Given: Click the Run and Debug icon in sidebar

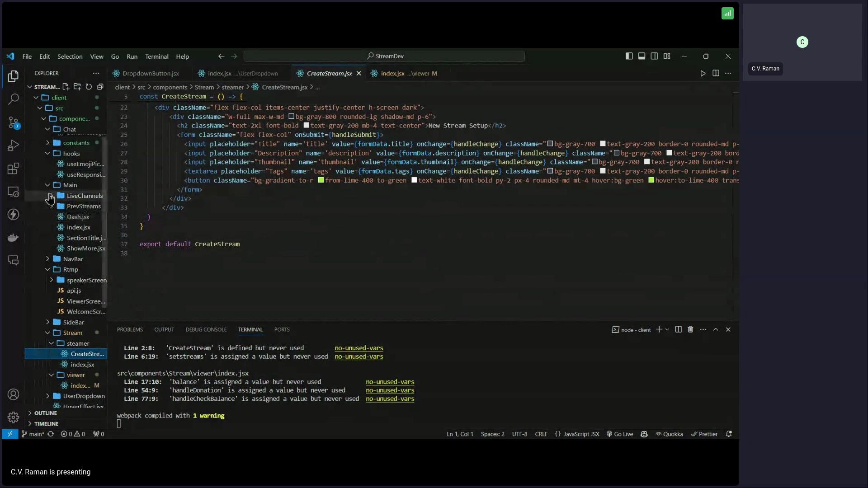Looking at the screenshot, I should [x=13, y=145].
